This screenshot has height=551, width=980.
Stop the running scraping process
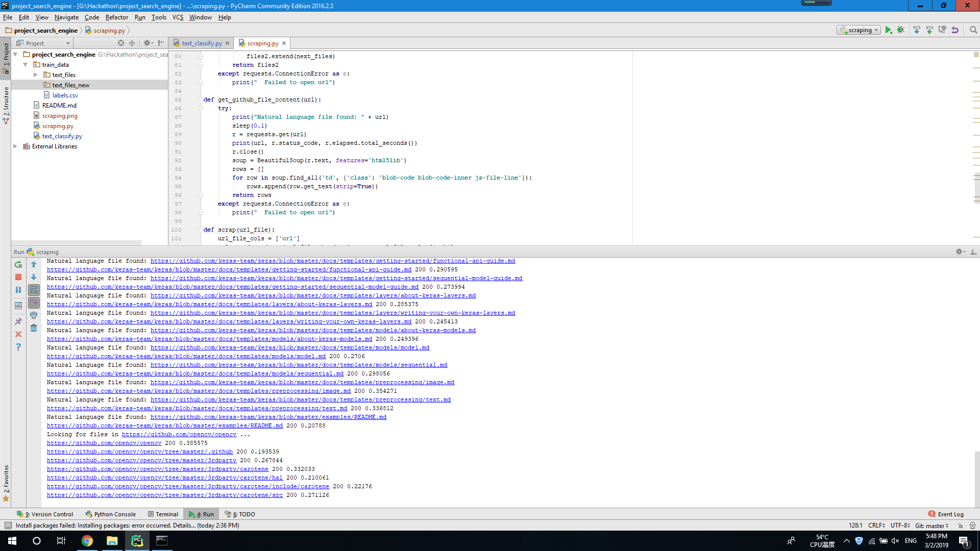(x=18, y=277)
